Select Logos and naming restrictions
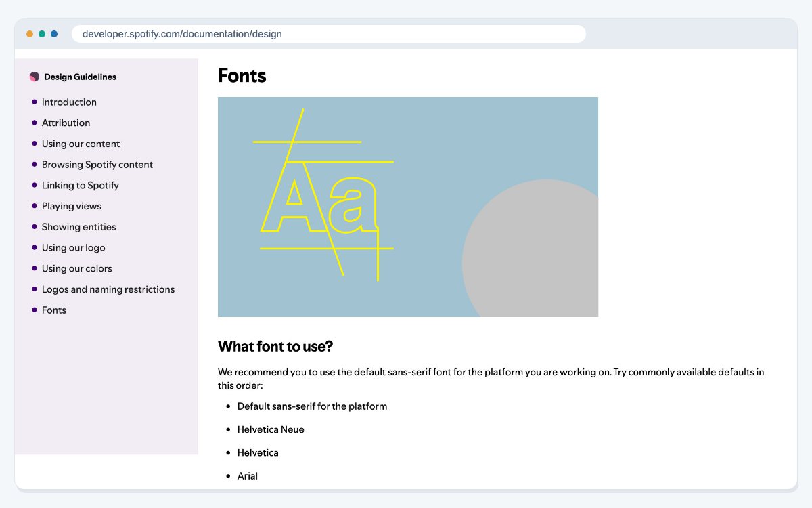Image resolution: width=812 pixels, height=508 pixels. [108, 289]
